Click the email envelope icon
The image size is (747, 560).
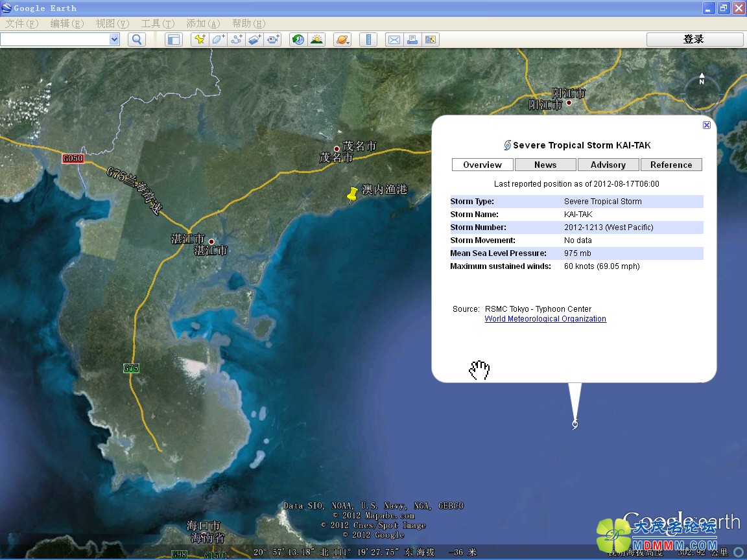tap(394, 40)
